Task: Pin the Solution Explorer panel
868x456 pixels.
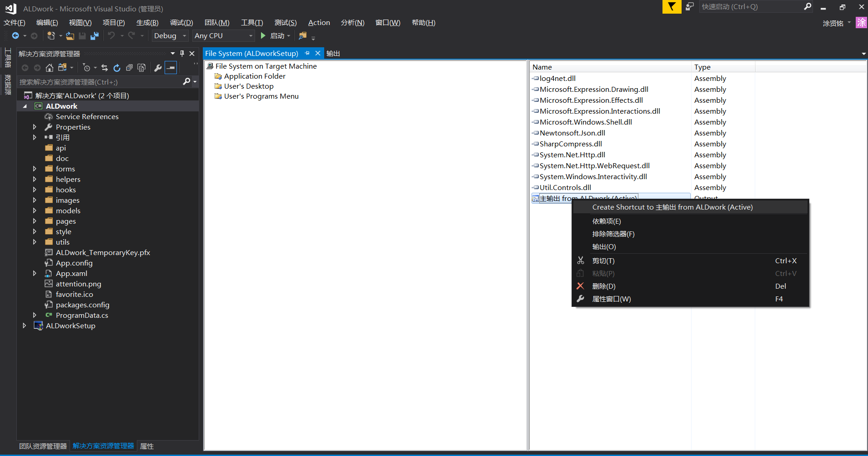Action: (x=182, y=53)
